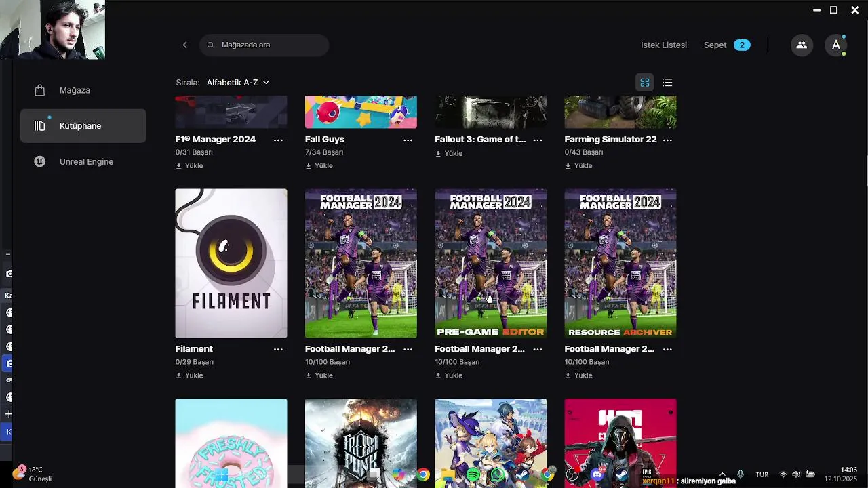Click the Farming Simulator 22 title
868x488 pixels.
point(610,140)
